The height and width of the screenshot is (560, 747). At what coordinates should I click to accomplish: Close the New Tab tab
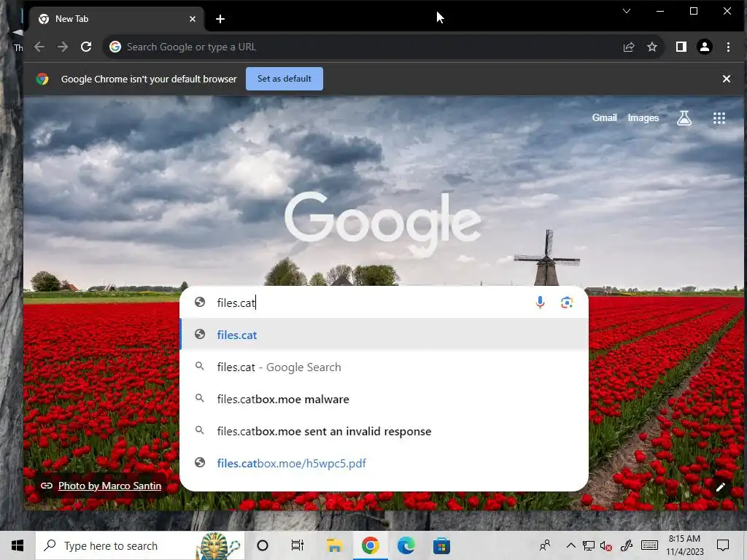coord(193,19)
